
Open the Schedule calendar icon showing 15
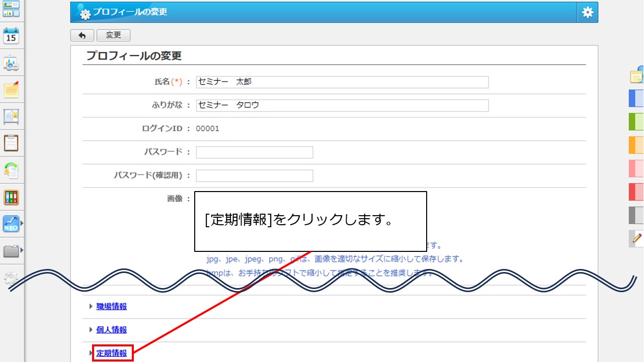tap(11, 35)
